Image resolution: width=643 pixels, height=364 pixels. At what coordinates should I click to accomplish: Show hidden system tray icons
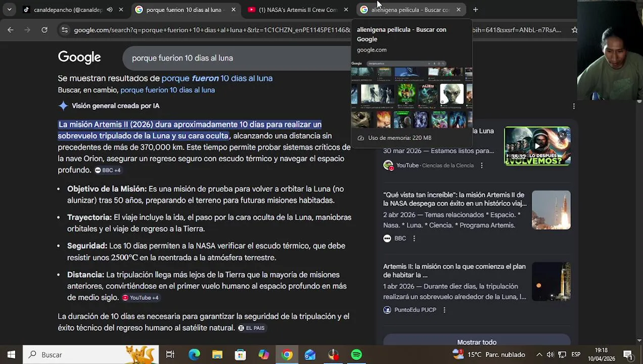point(539,354)
